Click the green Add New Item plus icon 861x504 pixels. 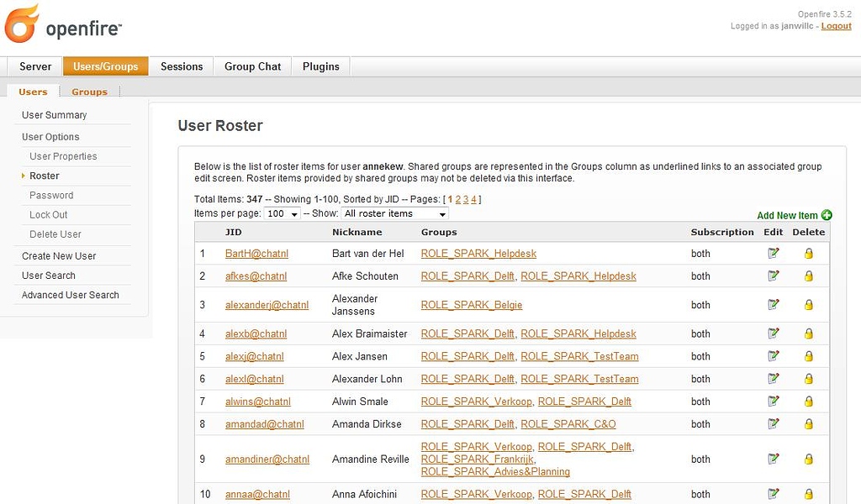tap(827, 215)
